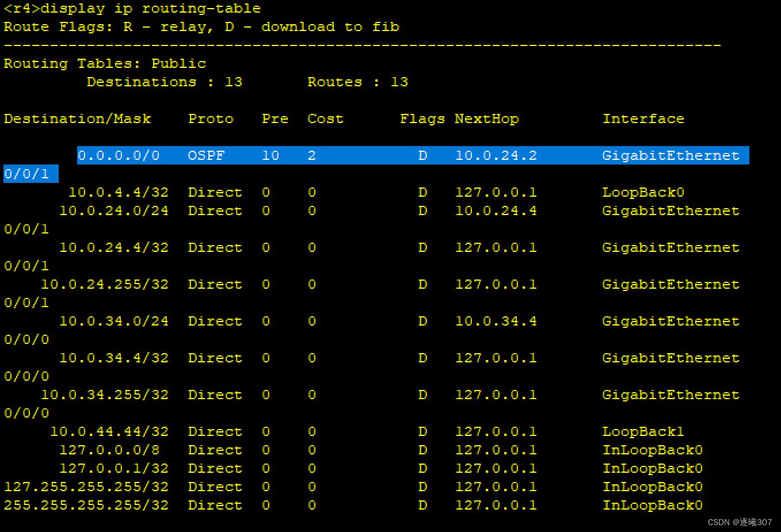Click the 'Destination/Mask' column header
Image resolution: width=781 pixels, height=532 pixels.
coord(77,119)
